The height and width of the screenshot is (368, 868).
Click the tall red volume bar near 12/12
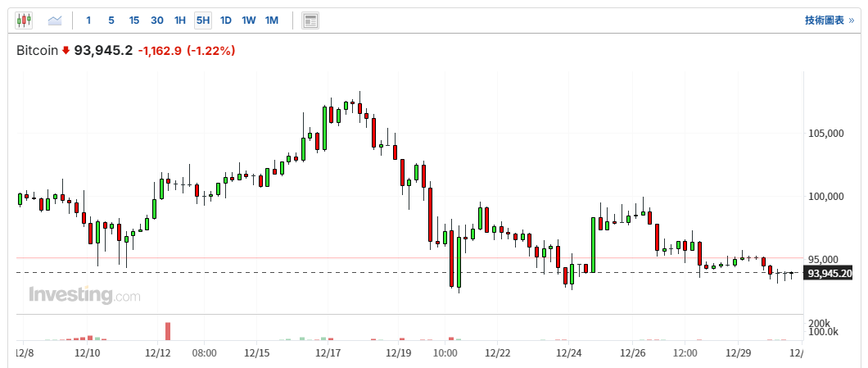point(167,330)
